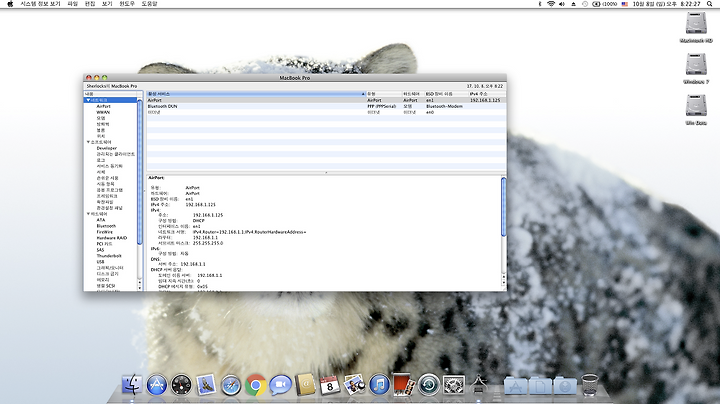Sort by the IPv4 address column header
Screen dimensions: 720x404
click(x=487, y=94)
